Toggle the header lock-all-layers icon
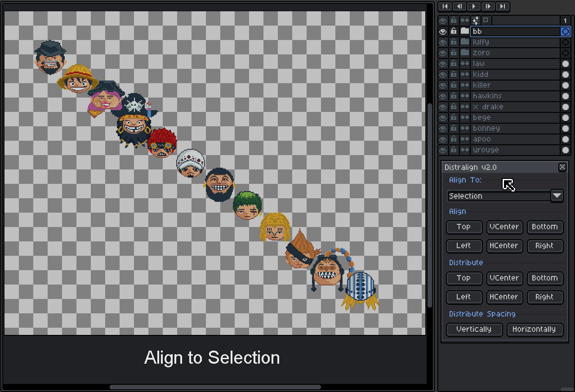 coord(454,21)
